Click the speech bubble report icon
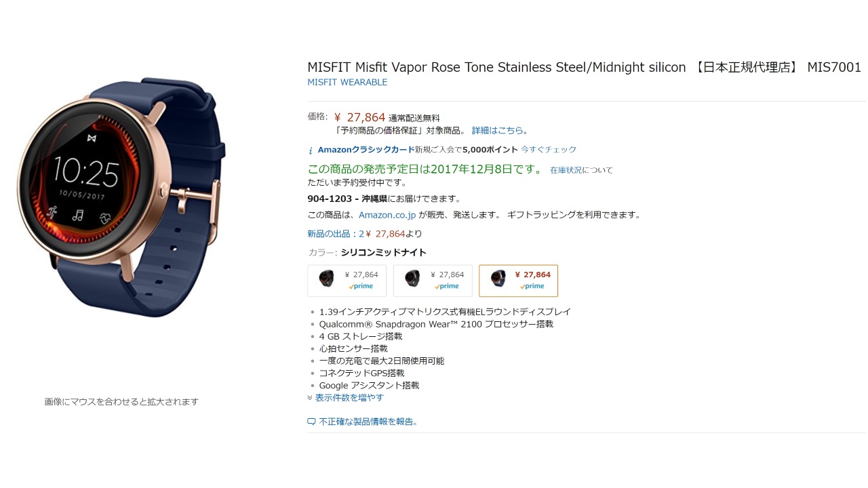The image size is (868, 488). [x=311, y=422]
